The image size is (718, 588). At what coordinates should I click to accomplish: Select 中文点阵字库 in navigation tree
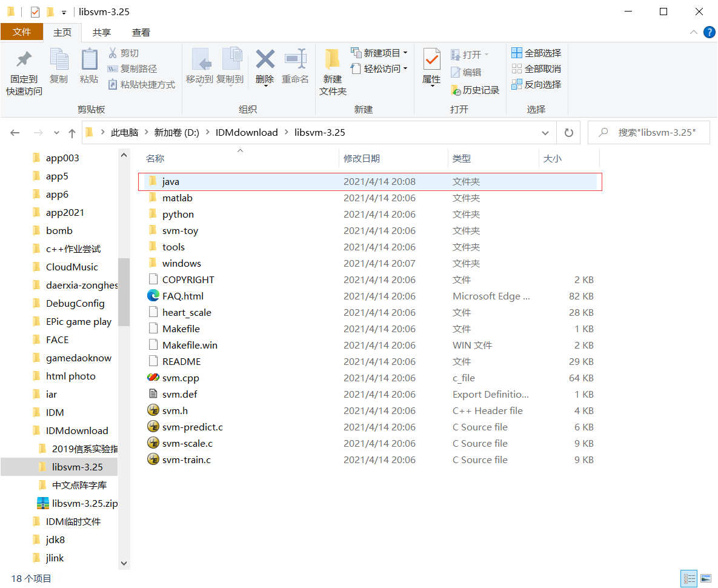pos(79,486)
